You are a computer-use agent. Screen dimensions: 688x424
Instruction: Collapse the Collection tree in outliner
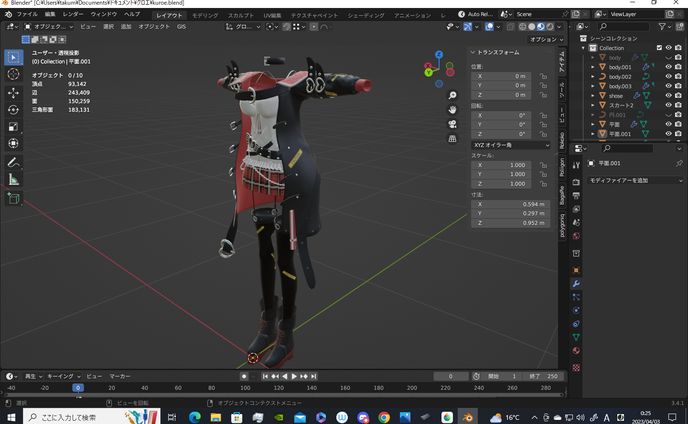584,48
